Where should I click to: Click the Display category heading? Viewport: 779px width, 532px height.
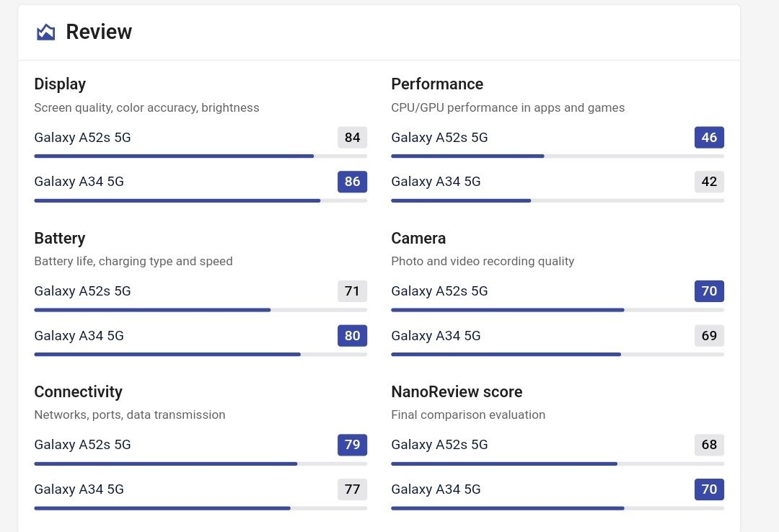point(60,84)
